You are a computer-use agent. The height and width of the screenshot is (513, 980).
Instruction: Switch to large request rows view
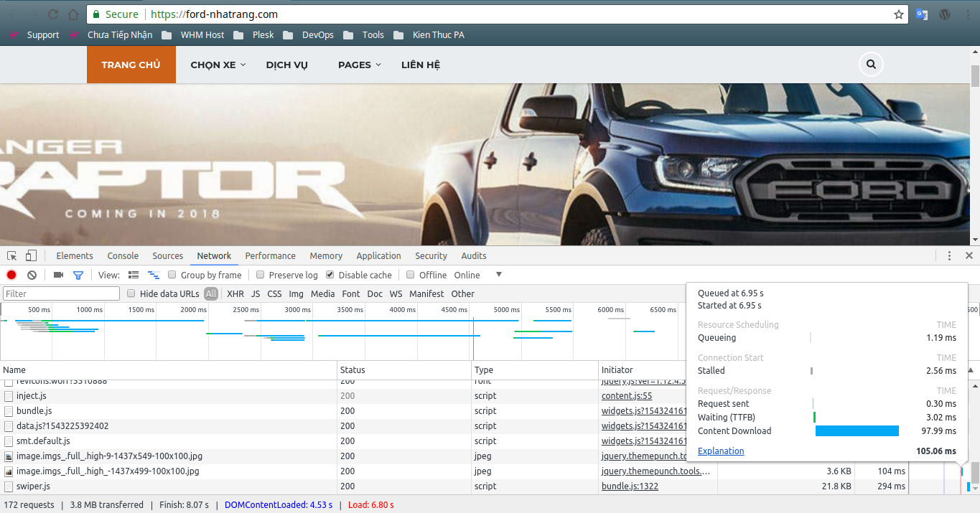pyautogui.click(x=134, y=275)
